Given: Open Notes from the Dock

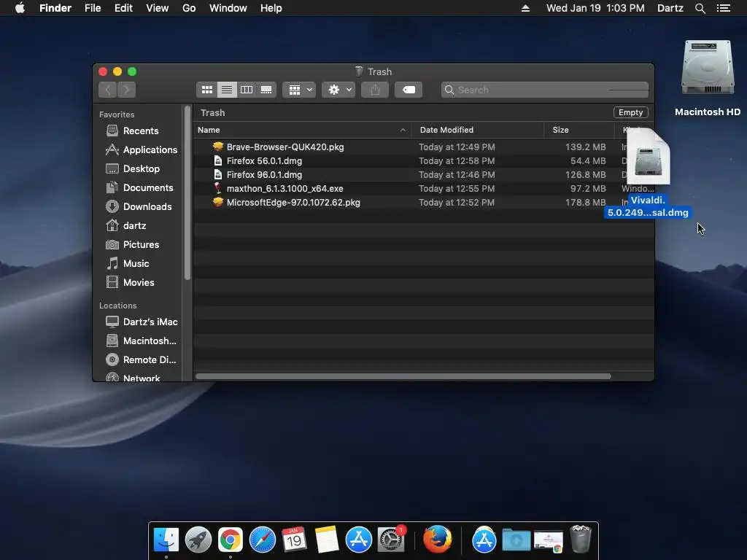Looking at the screenshot, I should coord(326,540).
